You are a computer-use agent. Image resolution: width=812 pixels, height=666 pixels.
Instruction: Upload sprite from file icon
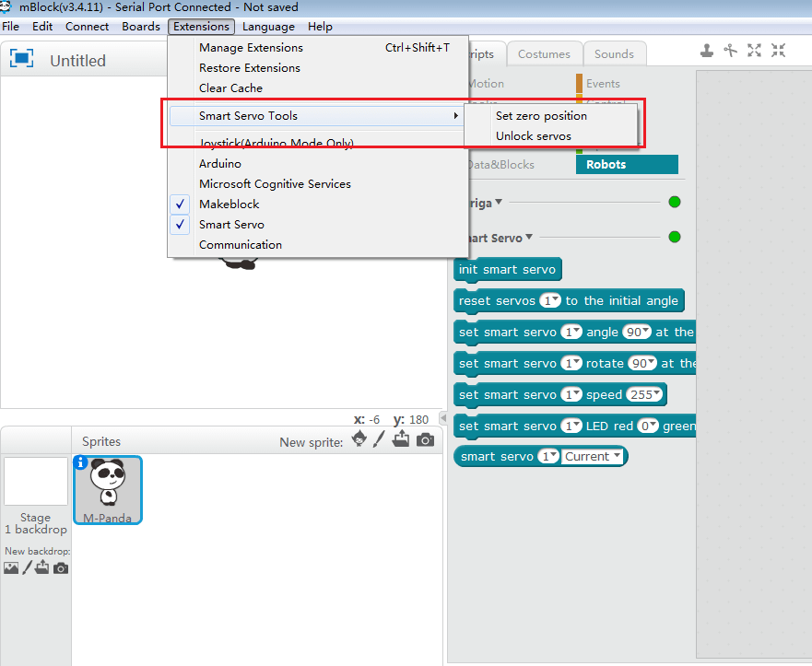coord(401,439)
